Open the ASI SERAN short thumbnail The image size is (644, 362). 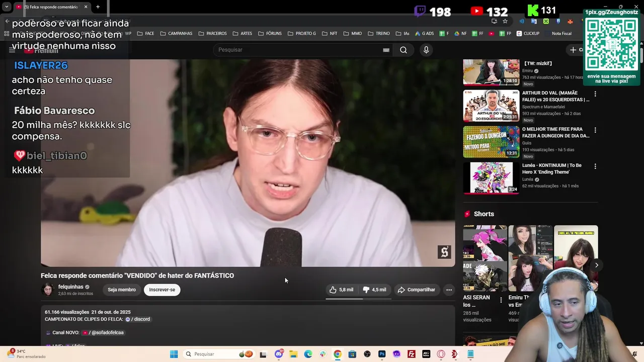pos(485,258)
